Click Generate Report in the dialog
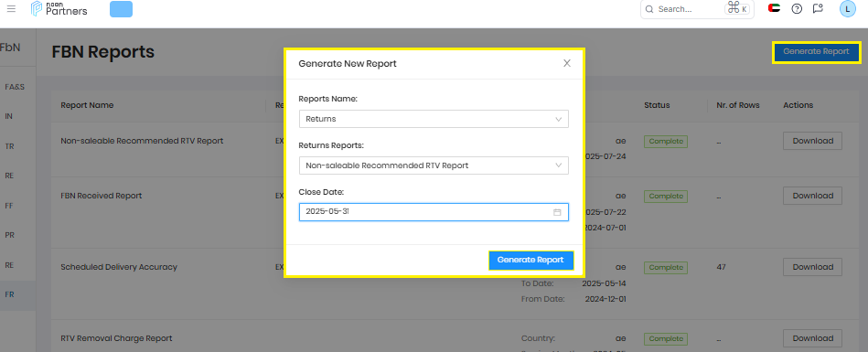 coord(530,261)
